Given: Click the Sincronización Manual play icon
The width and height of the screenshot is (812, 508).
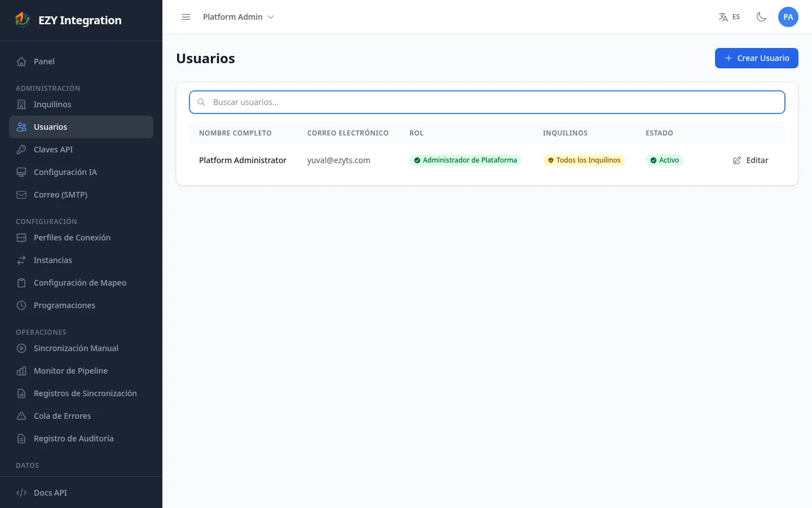Looking at the screenshot, I should pos(21,348).
